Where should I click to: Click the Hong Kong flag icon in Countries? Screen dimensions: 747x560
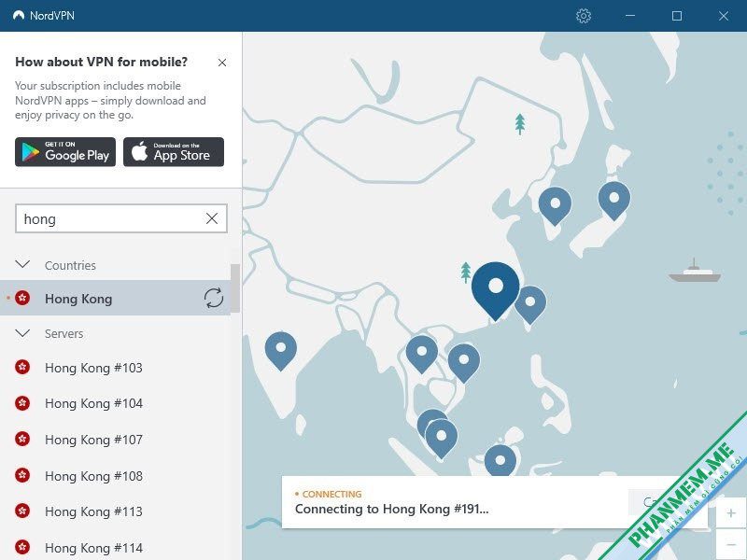[x=22, y=298]
